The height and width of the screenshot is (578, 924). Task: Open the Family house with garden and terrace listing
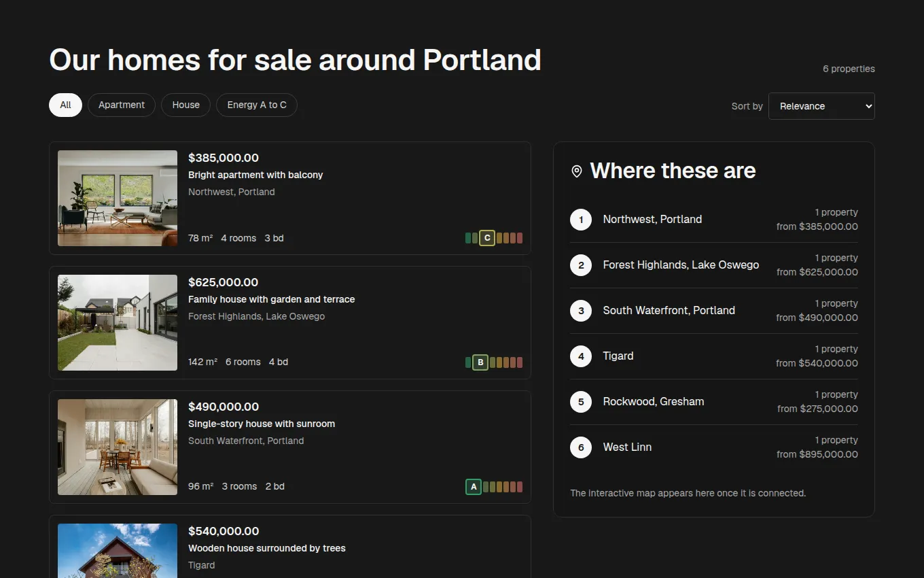tap(271, 299)
